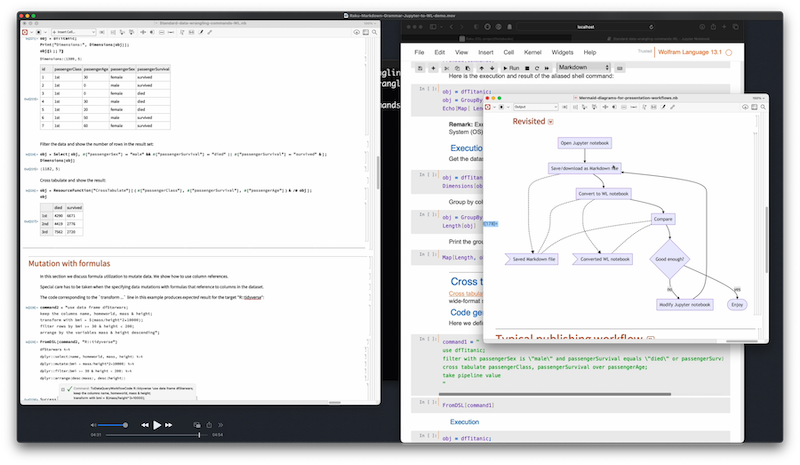Reload the Safari page
800x465 pixels.
coord(651,27)
